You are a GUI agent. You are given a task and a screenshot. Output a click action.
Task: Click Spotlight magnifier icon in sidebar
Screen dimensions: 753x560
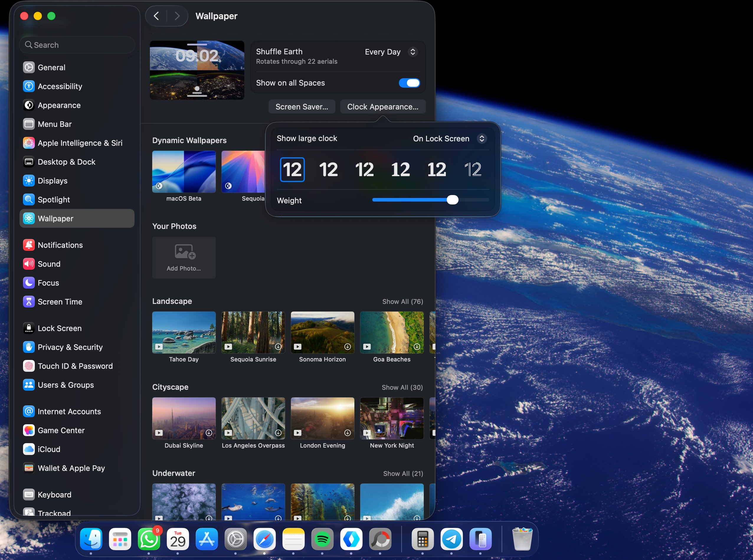coord(29,200)
